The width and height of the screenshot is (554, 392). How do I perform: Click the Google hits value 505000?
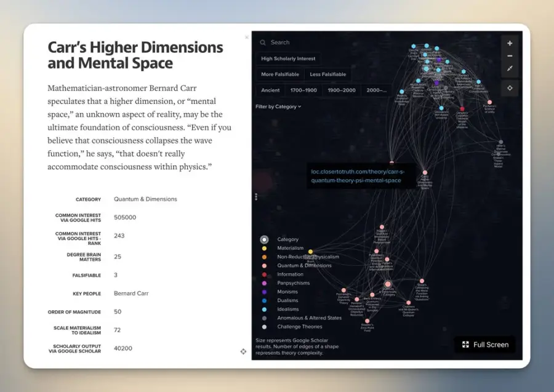[x=125, y=218]
